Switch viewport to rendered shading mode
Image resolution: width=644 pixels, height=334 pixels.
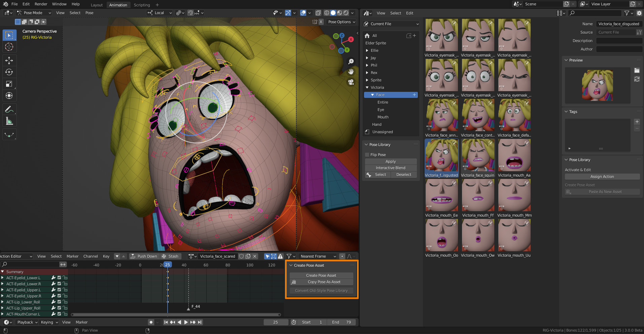346,13
